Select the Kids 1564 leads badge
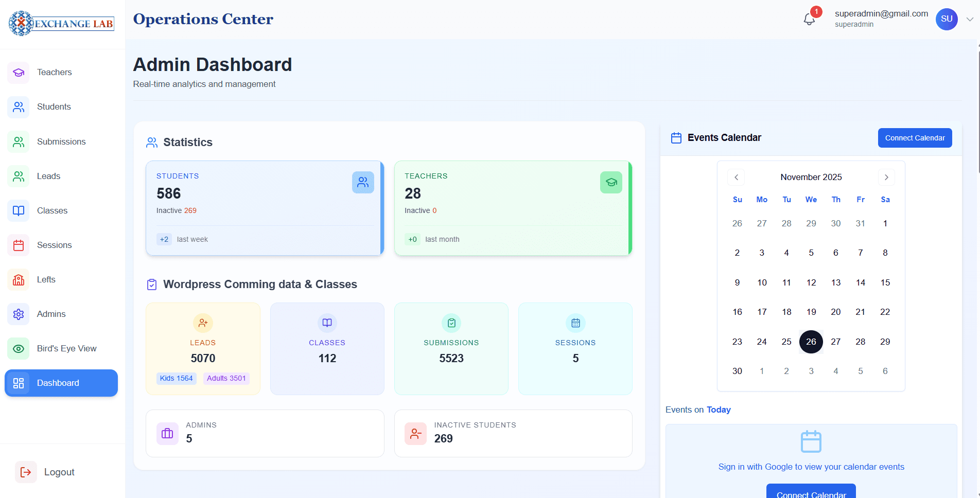 click(x=176, y=378)
